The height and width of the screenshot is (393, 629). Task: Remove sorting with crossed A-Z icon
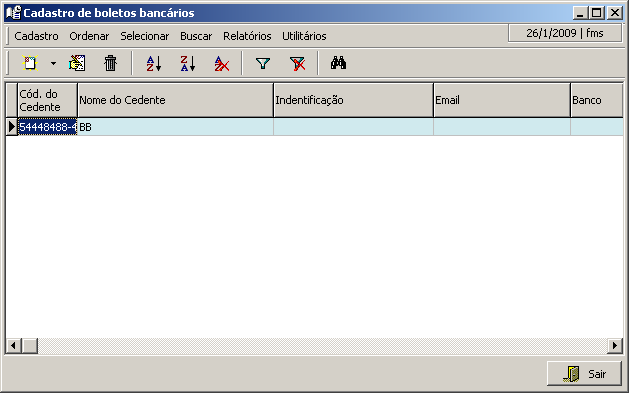click(222, 63)
